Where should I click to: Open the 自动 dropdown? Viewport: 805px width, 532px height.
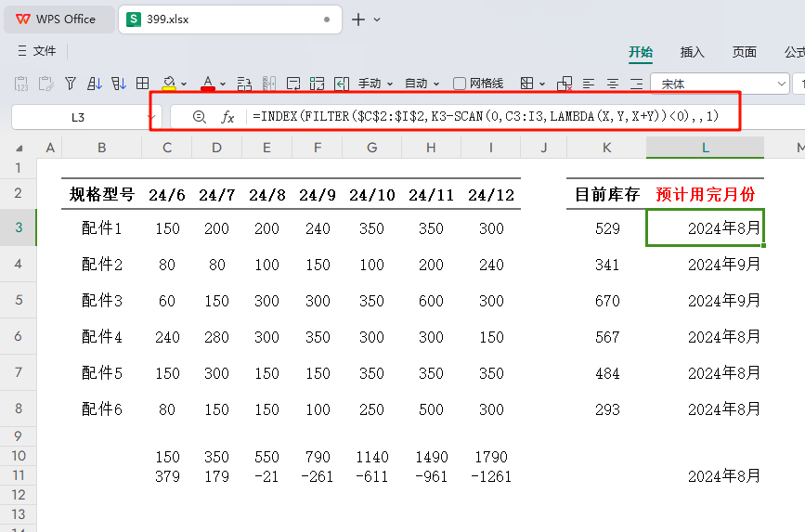[422, 84]
